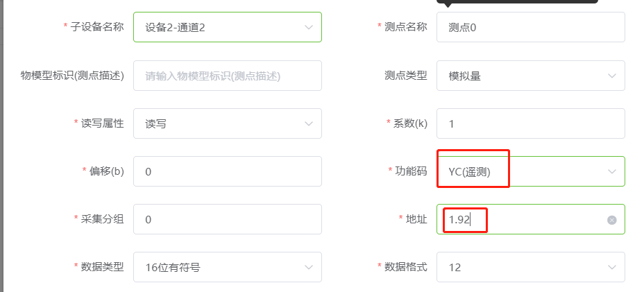Focus the 系数(k) input field
644x292 pixels.
pos(531,123)
